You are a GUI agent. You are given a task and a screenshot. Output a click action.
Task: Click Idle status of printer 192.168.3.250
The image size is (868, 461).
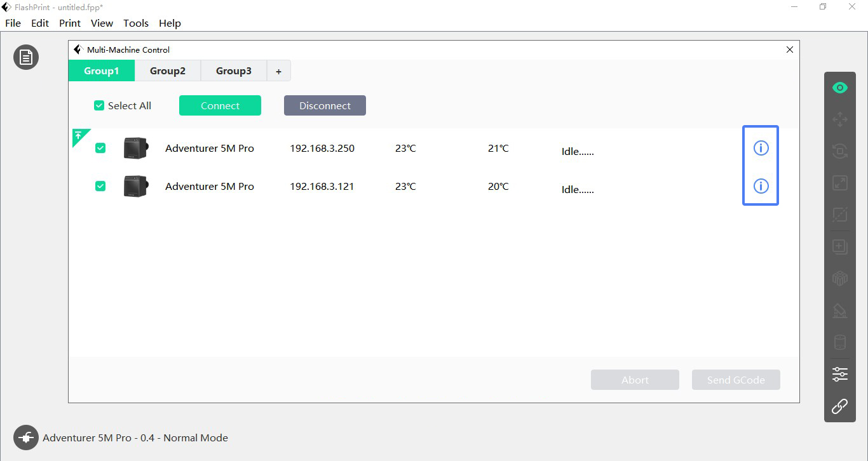click(x=578, y=151)
